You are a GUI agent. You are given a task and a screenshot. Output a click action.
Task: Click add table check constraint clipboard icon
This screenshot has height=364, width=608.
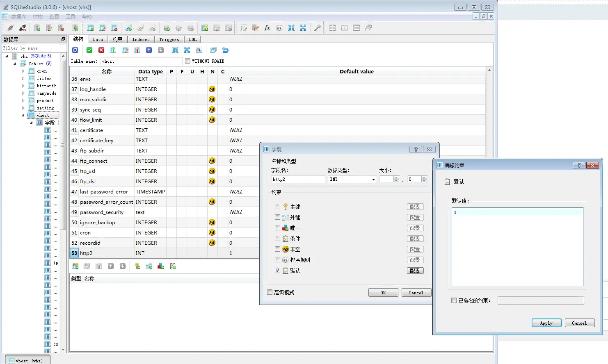coord(173,266)
